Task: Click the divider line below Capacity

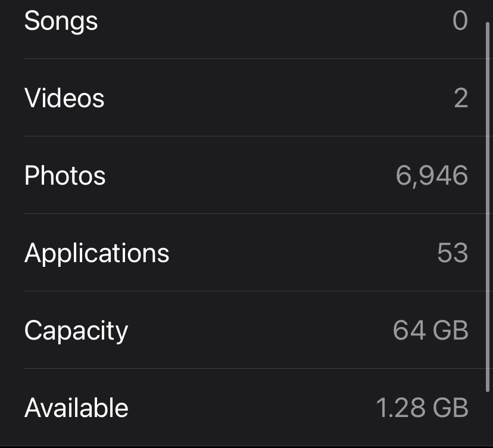Action: click(x=258, y=368)
